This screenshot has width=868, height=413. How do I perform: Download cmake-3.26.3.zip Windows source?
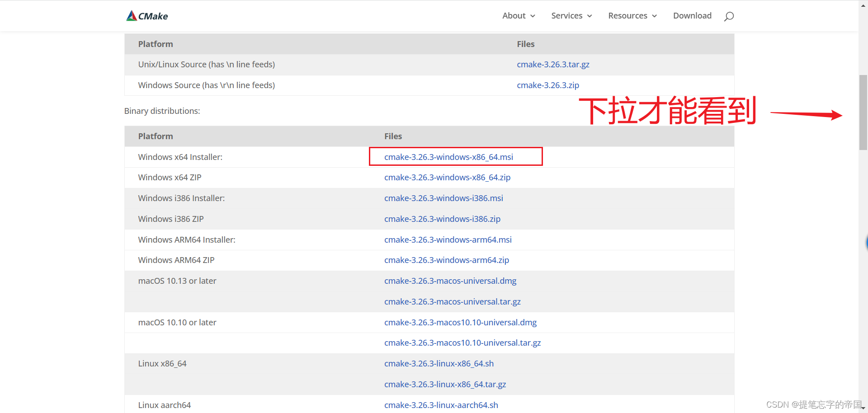coord(548,85)
